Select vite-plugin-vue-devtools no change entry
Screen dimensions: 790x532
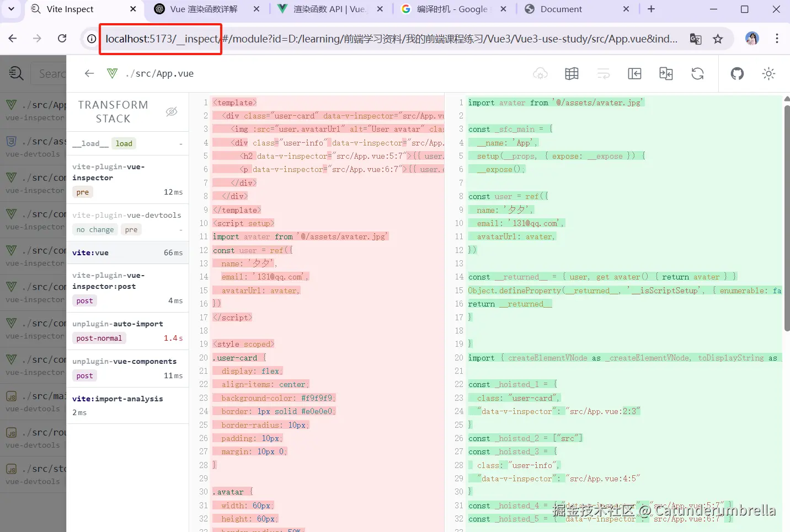127,223
